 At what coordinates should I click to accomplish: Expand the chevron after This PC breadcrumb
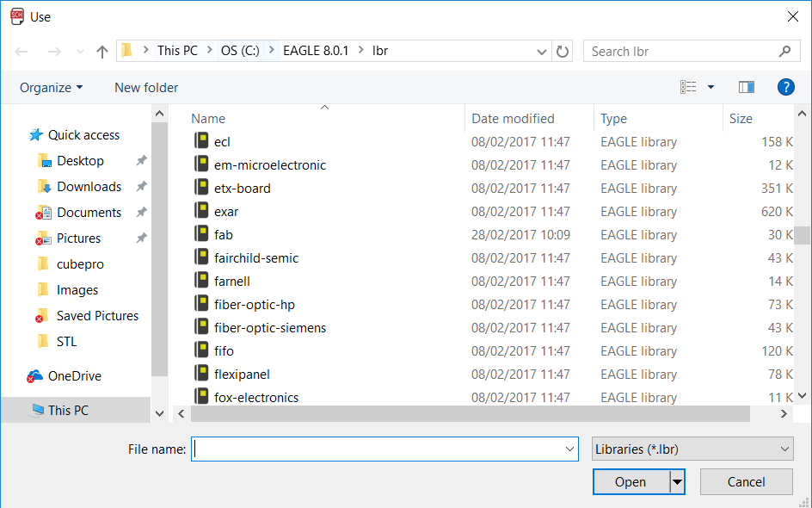[210, 50]
